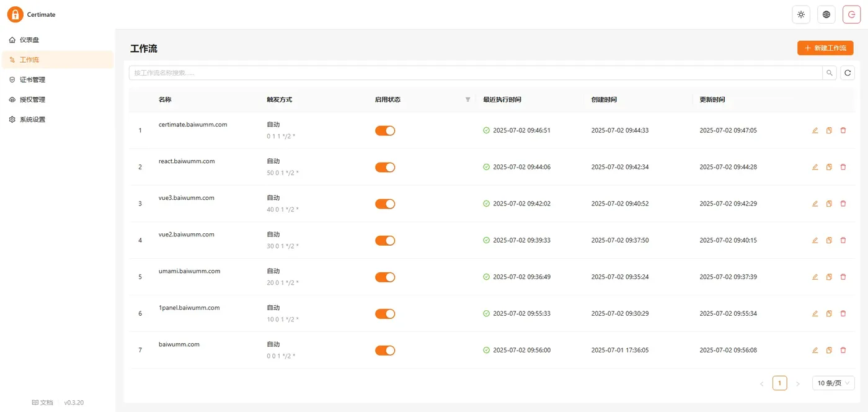
Task: Open 证书管理 in the sidebar
Action: click(x=32, y=79)
